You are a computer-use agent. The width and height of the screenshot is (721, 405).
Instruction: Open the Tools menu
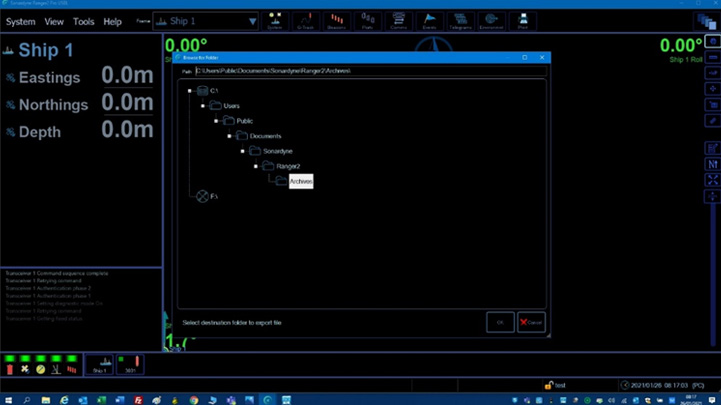[x=83, y=22]
